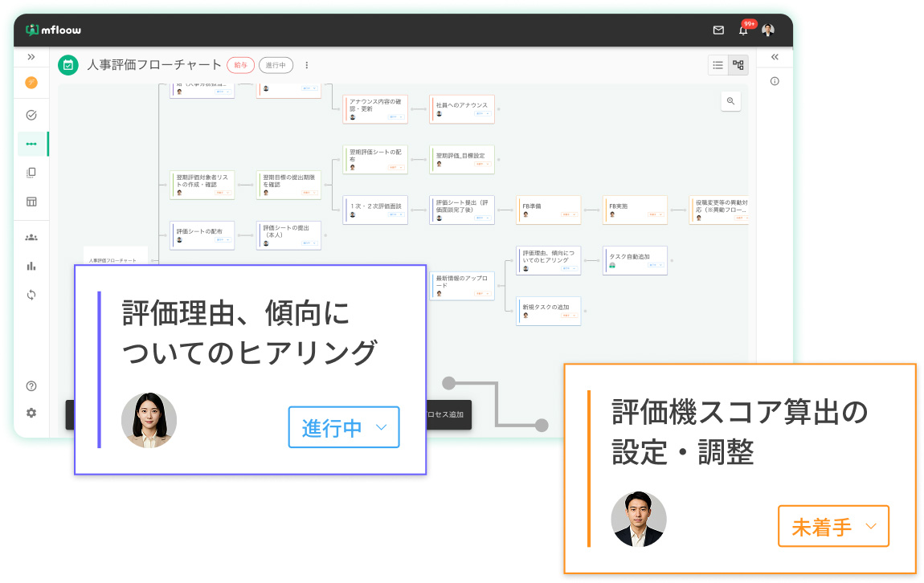Click the 人事評価フローチャート root node

pos(116,256)
